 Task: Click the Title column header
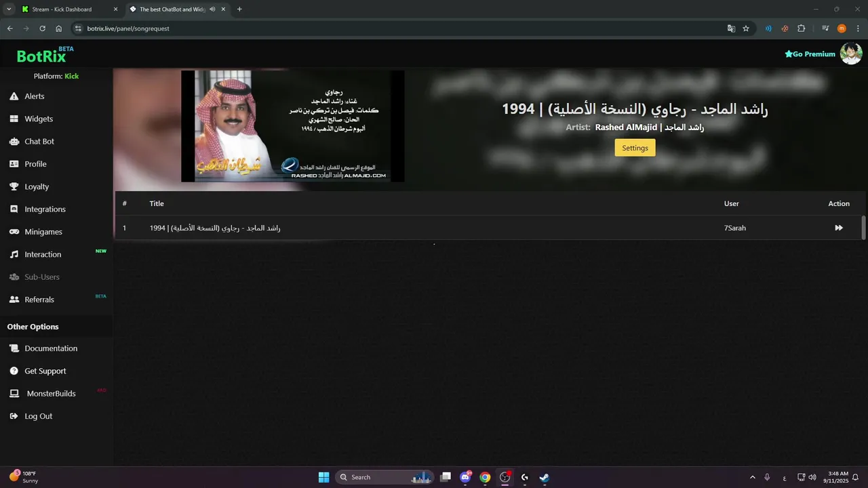click(x=157, y=203)
